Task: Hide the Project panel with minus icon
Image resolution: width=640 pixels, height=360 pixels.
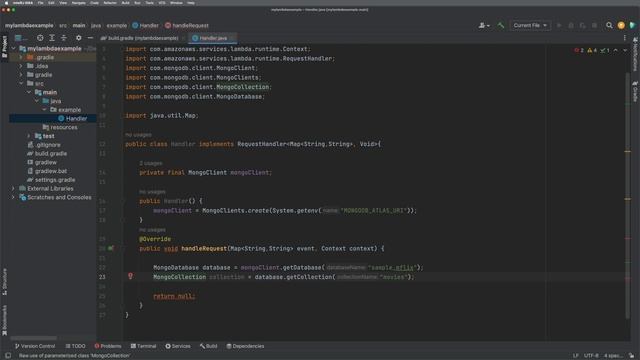Action: point(90,38)
